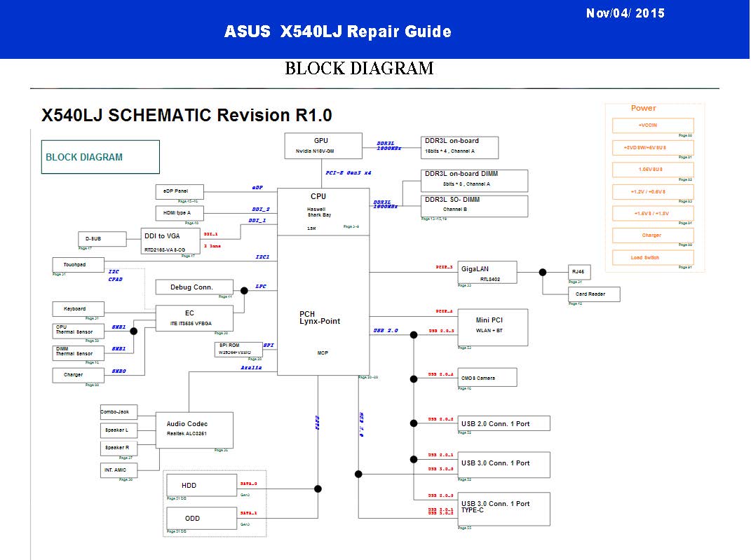751x560 pixels.
Task: Select the DDR3L on-board DIMM block
Action: (474, 180)
